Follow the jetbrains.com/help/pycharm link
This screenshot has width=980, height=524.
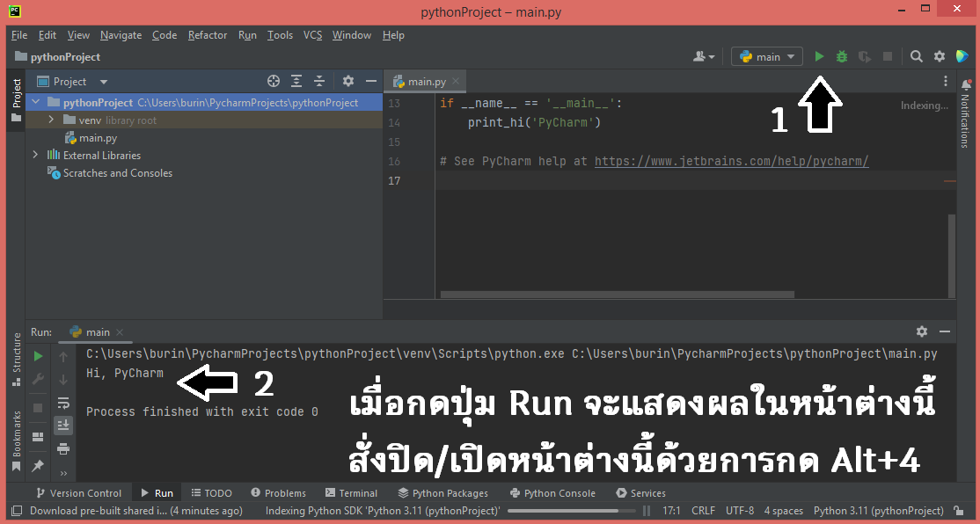[x=731, y=161]
